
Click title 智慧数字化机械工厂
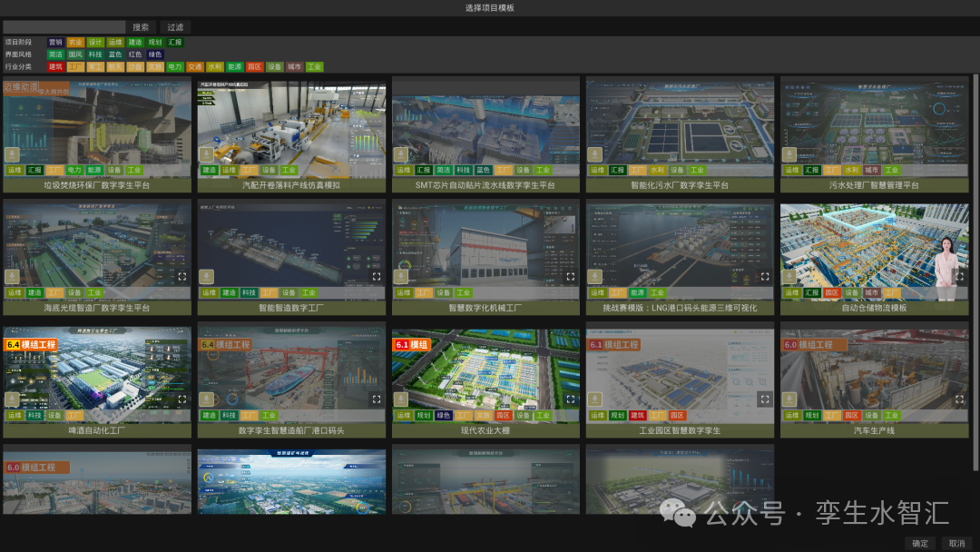coord(485,308)
